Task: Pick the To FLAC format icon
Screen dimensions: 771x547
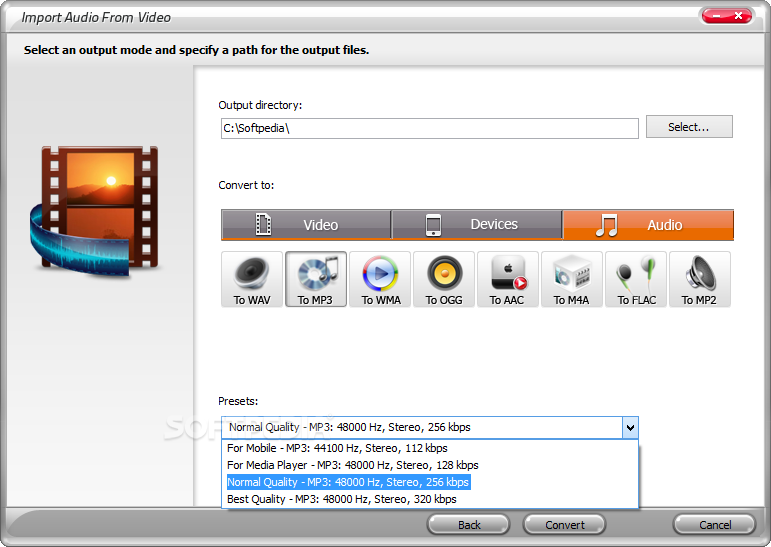Action: click(636, 279)
